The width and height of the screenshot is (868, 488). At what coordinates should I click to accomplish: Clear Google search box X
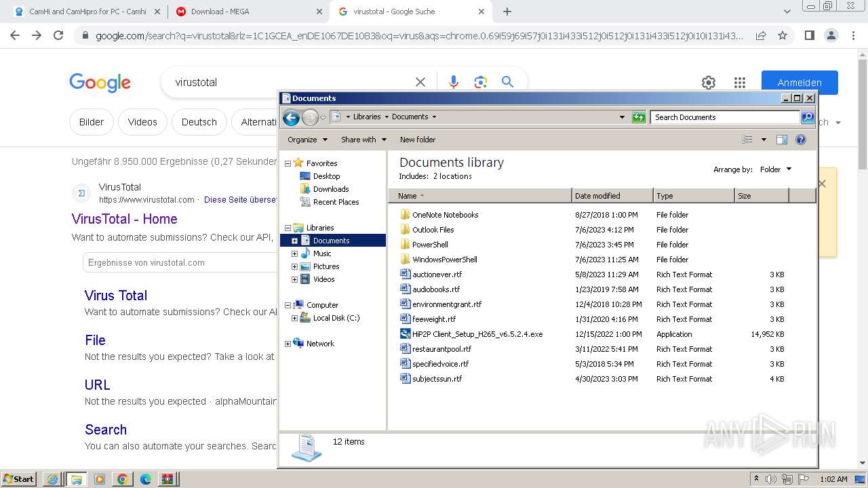click(420, 82)
